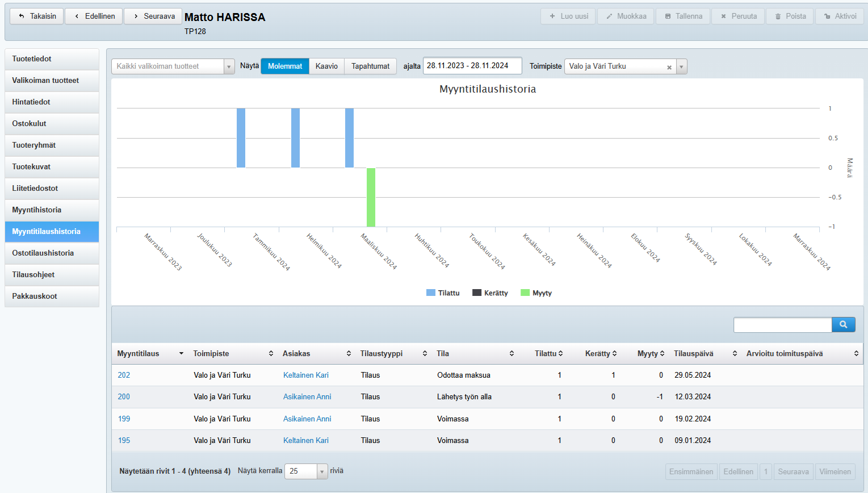
Task: Click the date range input field
Action: pyautogui.click(x=472, y=66)
